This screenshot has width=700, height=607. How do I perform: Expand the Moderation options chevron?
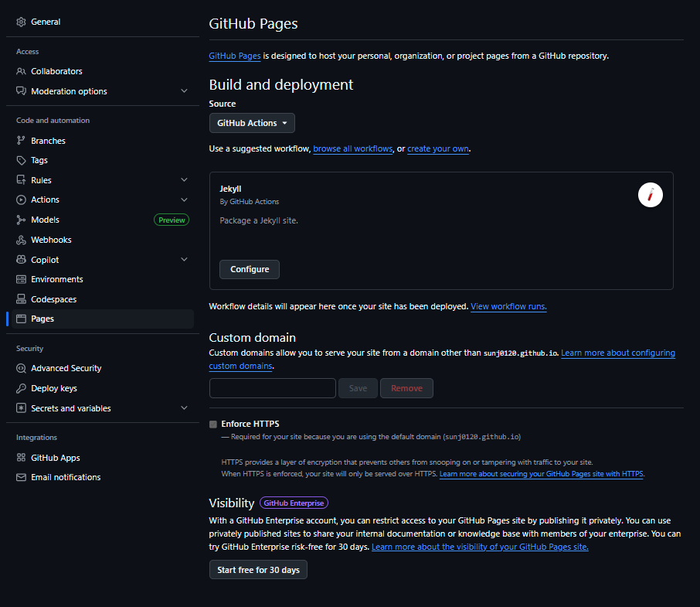(x=184, y=91)
